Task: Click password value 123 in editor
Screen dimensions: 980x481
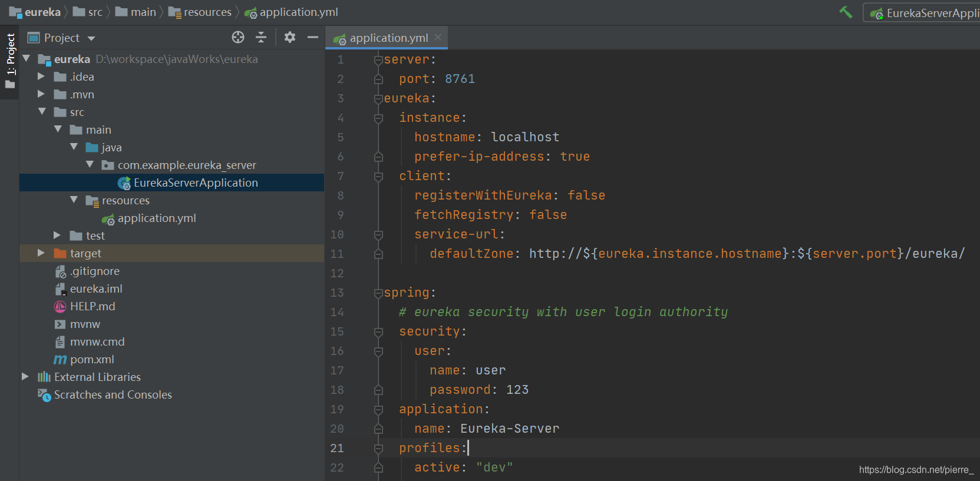Action: pos(517,390)
